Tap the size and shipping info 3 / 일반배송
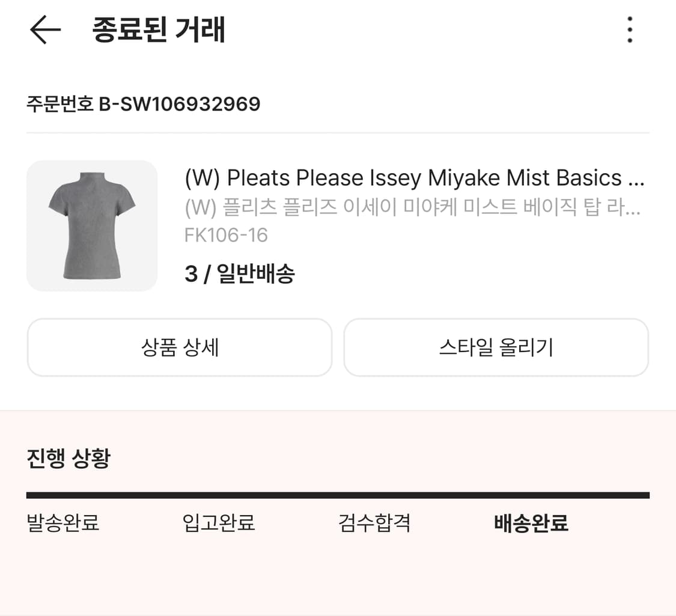The image size is (676, 616). 240,273
